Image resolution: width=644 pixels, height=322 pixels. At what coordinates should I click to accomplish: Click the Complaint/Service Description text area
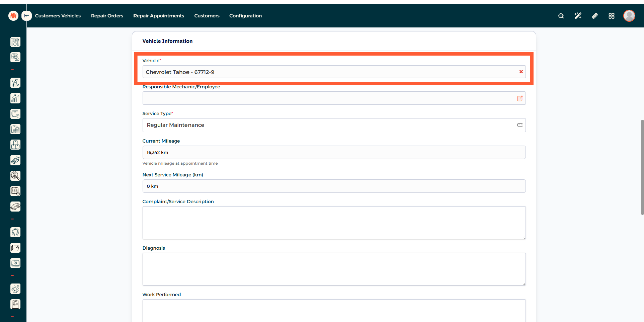(x=334, y=223)
